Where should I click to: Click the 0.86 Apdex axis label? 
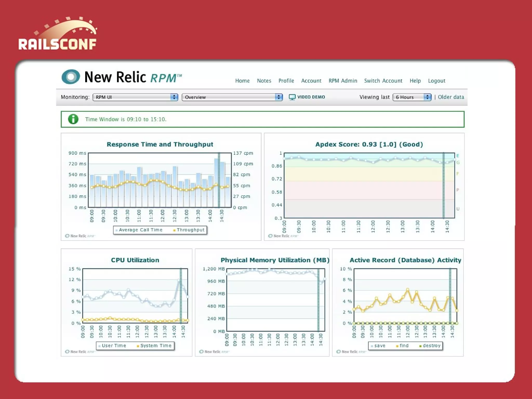(277, 166)
